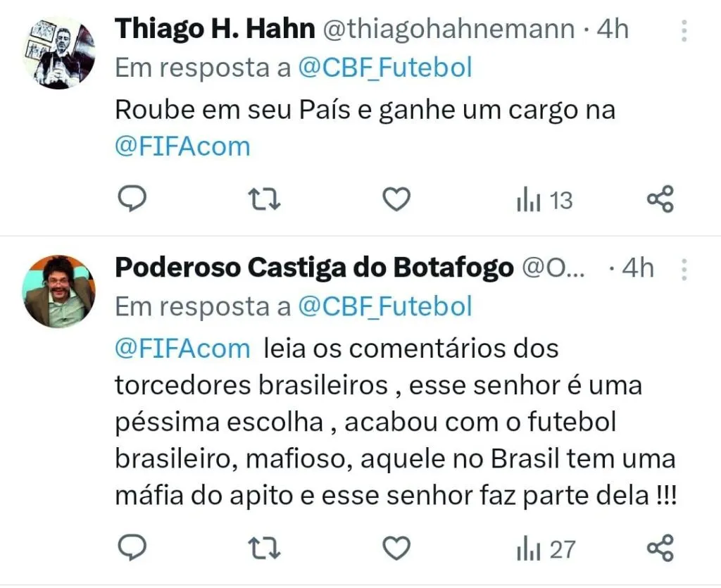Click the Thiago H. Hahn display name
721x588 pixels.
[215, 30]
